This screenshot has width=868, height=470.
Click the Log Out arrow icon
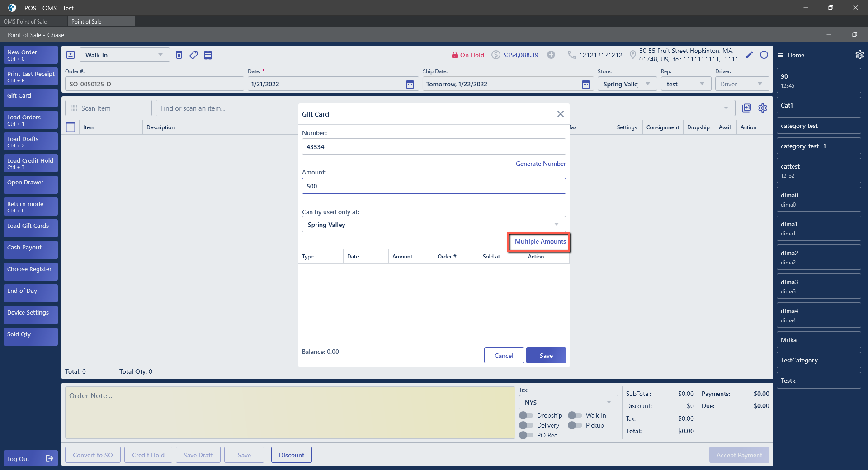click(50, 459)
